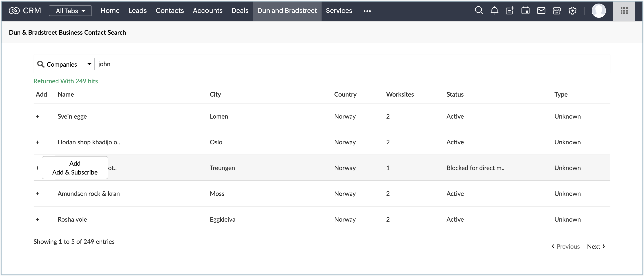This screenshot has height=276, width=644.
Task: Choose Add & Subscribe in popup
Action: pyautogui.click(x=75, y=172)
